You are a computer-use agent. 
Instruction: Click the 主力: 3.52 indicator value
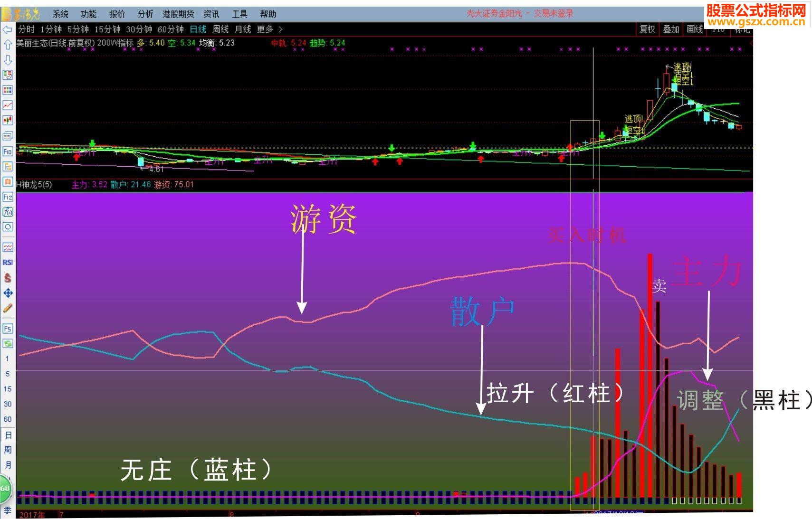tap(89, 184)
